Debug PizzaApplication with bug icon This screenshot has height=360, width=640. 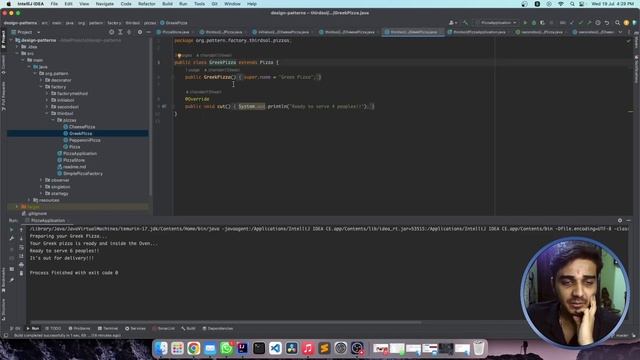[533, 23]
